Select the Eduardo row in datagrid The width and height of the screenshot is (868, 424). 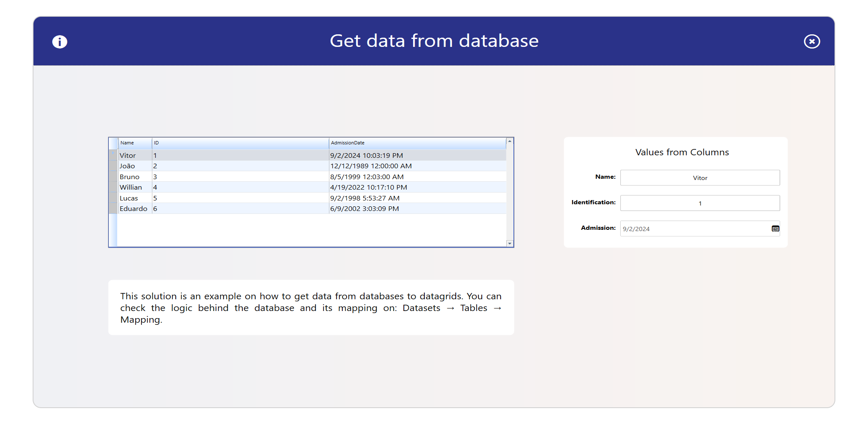(134, 209)
